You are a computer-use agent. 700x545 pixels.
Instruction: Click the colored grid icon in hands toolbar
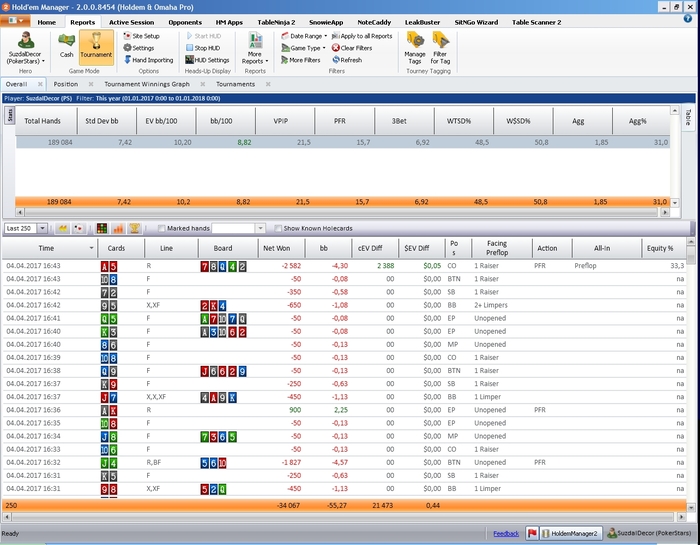click(x=102, y=229)
